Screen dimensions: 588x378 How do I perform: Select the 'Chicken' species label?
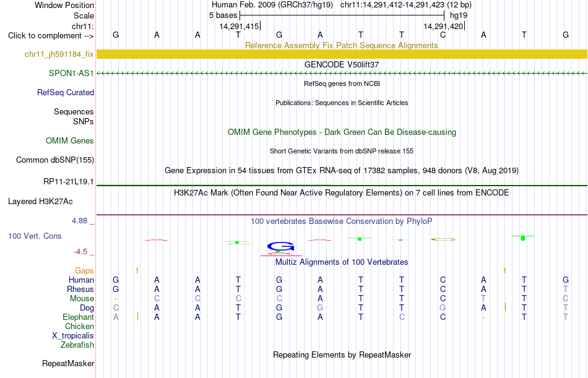79,326
